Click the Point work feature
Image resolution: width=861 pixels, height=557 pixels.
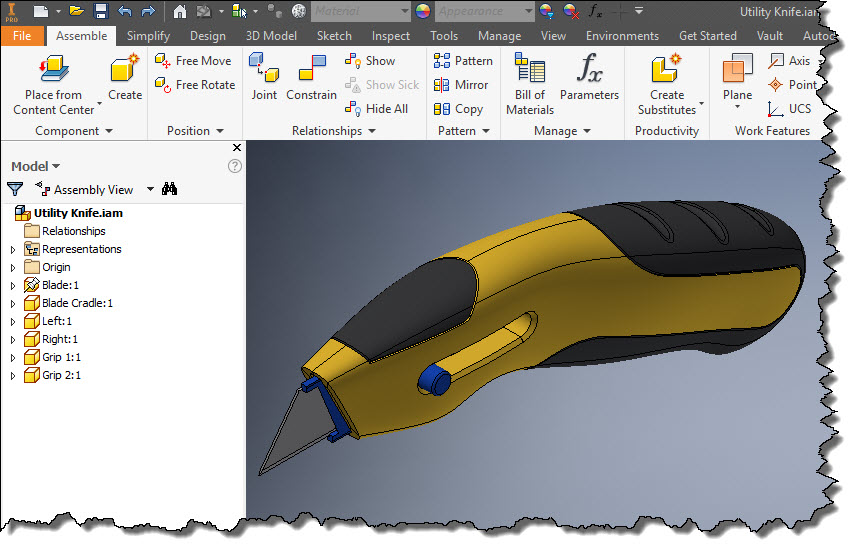pos(792,85)
